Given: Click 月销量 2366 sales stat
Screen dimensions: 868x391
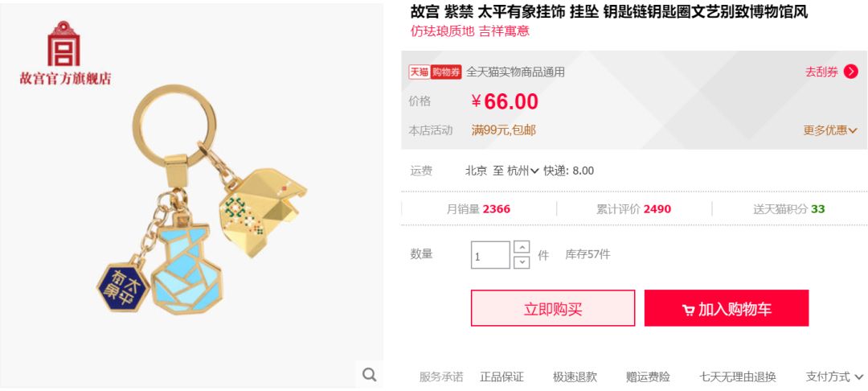Looking at the screenshot, I should coord(478,209).
